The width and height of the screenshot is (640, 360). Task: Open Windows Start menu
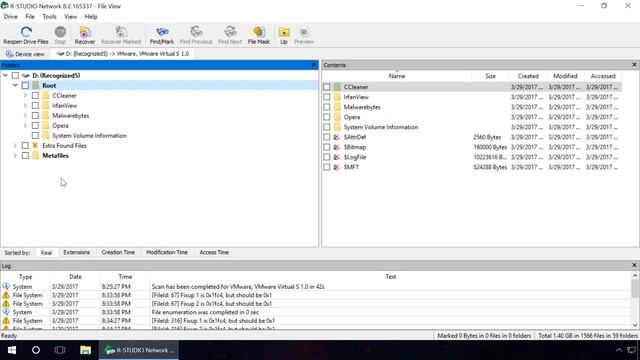pos(12,350)
